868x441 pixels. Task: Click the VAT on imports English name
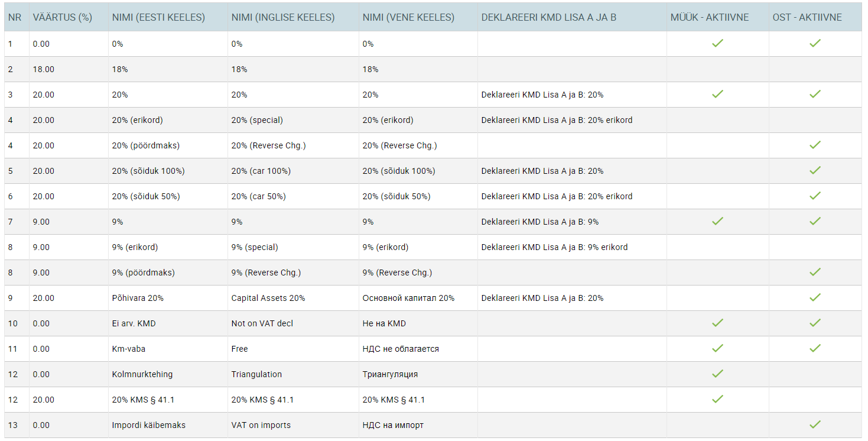(261, 425)
